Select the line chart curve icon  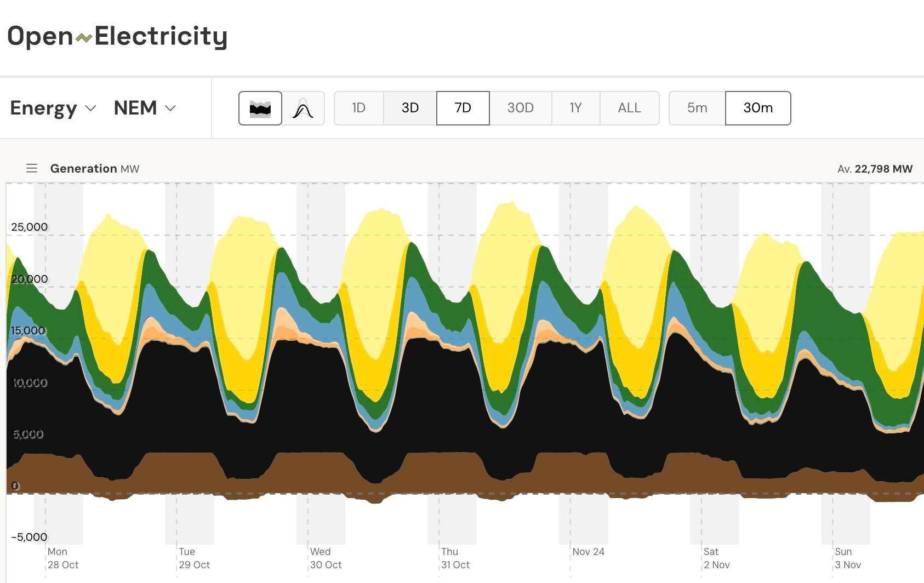[303, 108]
